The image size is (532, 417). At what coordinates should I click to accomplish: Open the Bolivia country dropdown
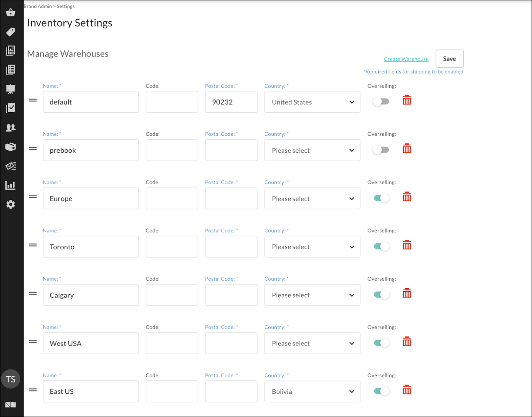pos(312,391)
